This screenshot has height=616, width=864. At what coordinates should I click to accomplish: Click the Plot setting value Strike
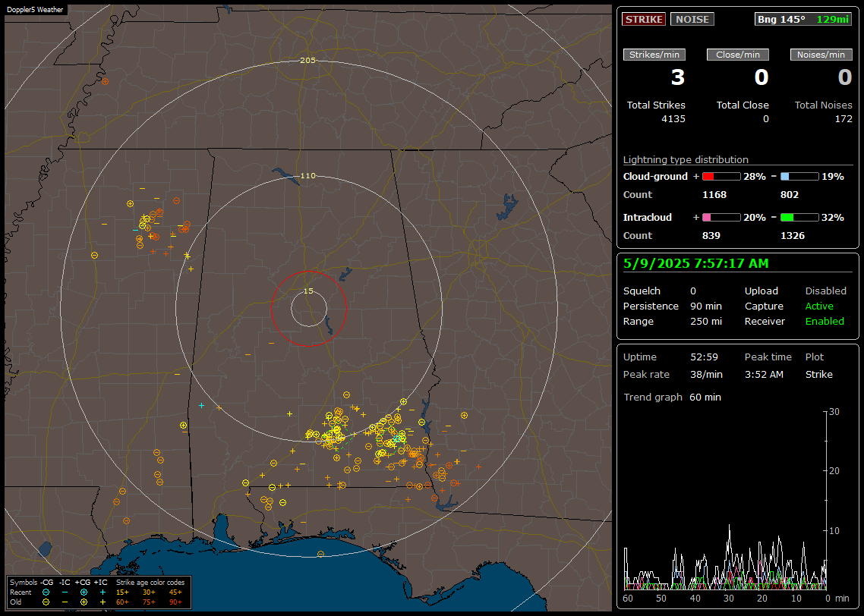click(x=818, y=374)
